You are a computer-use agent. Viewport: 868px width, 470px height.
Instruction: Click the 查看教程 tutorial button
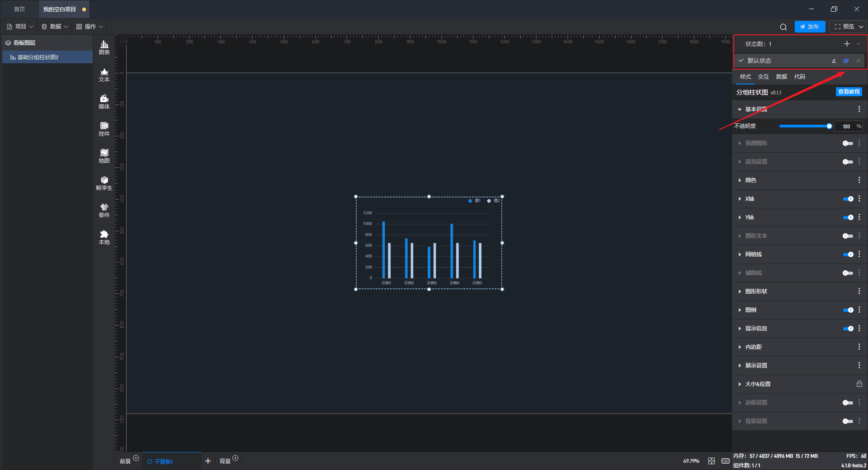coord(849,92)
